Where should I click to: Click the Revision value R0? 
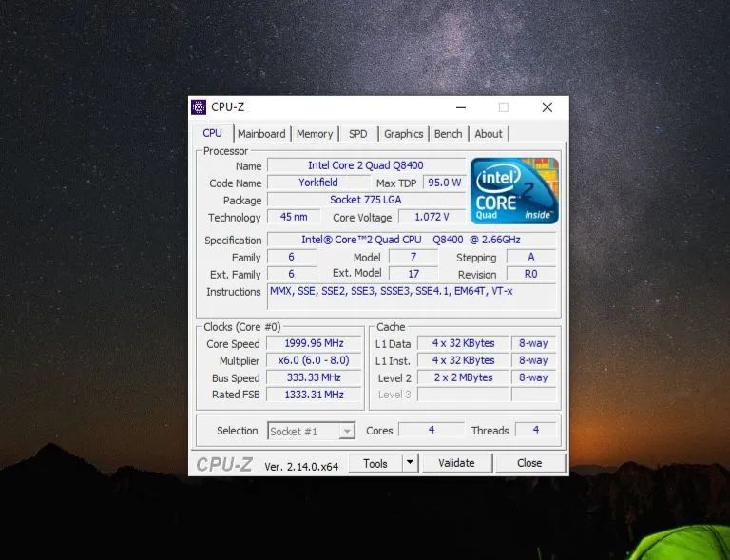[x=530, y=274]
